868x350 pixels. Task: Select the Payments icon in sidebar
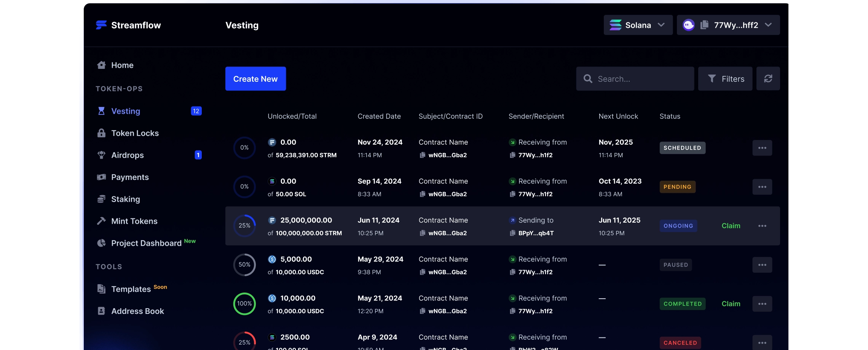(x=101, y=177)
